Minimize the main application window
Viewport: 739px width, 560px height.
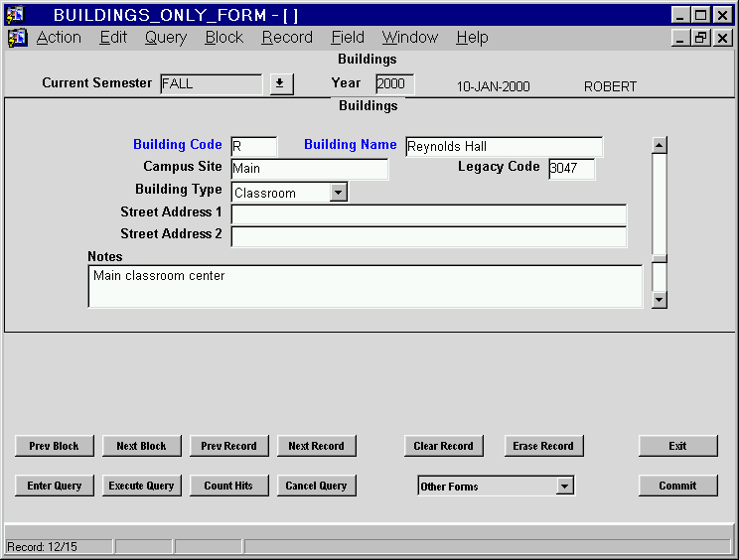tap(679, 15)
